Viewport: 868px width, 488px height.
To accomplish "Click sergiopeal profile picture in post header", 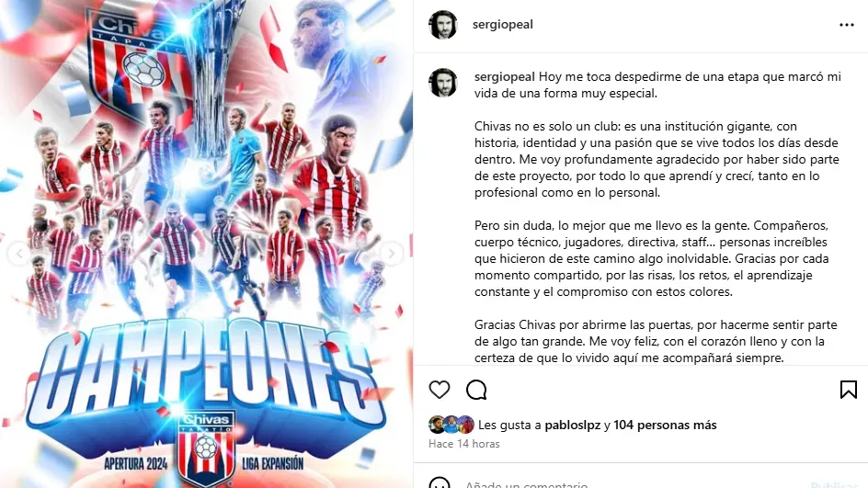I will click(443, 25).
